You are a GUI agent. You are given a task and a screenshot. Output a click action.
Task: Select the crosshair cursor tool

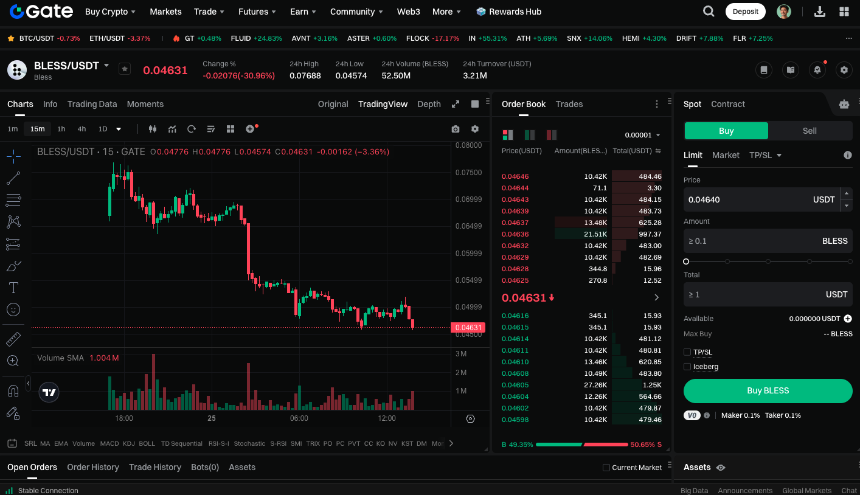pyautogui.click(x=14, y=156)
